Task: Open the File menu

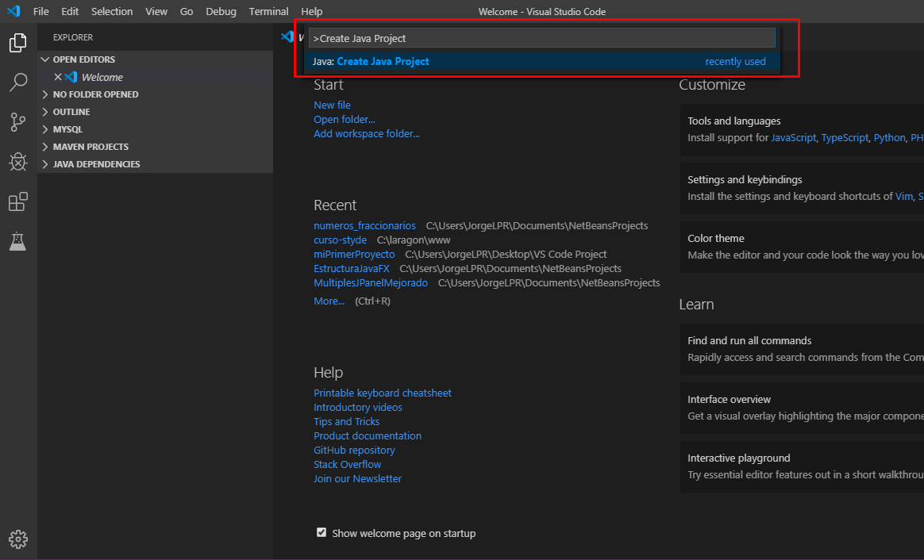Action: click(40, 11)
